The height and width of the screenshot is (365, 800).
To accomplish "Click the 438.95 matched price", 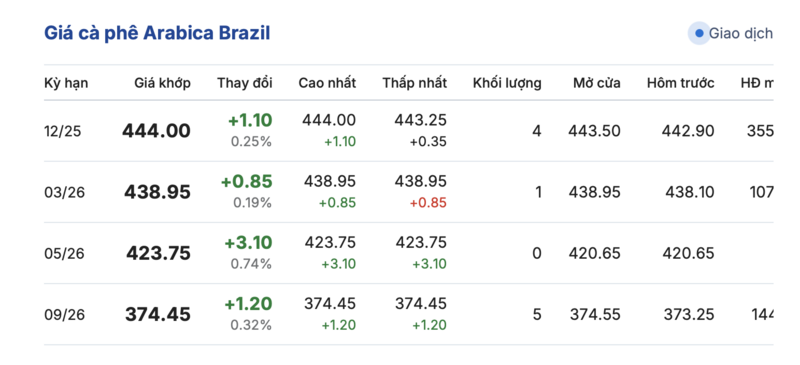I will click(x=158, y=192).
